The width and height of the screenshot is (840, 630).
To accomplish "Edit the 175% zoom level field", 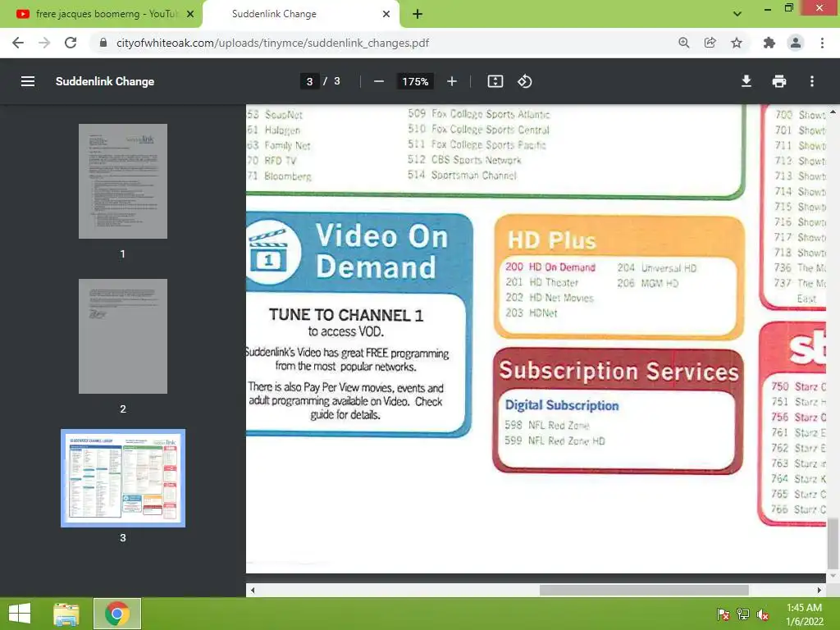I will [415, 81].
